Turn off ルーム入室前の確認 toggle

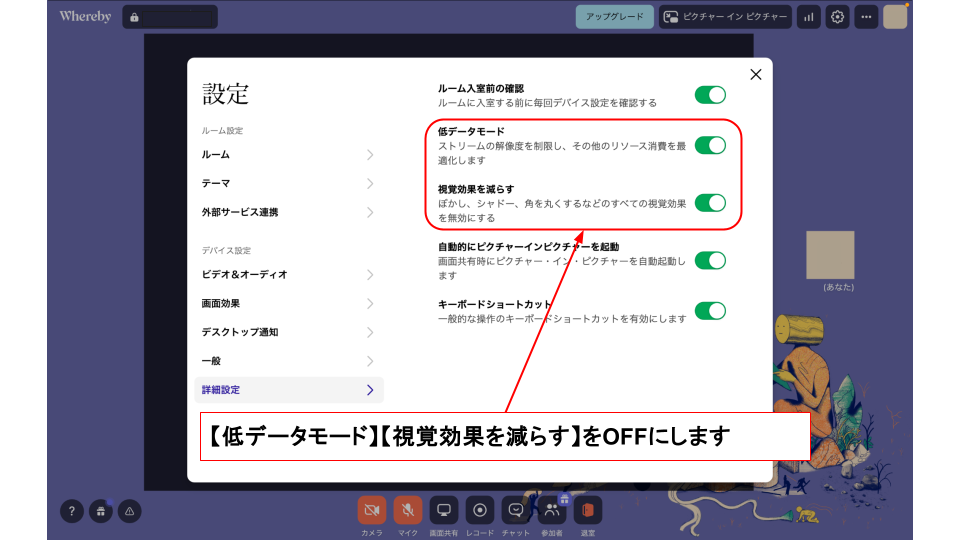click(710, 95)
